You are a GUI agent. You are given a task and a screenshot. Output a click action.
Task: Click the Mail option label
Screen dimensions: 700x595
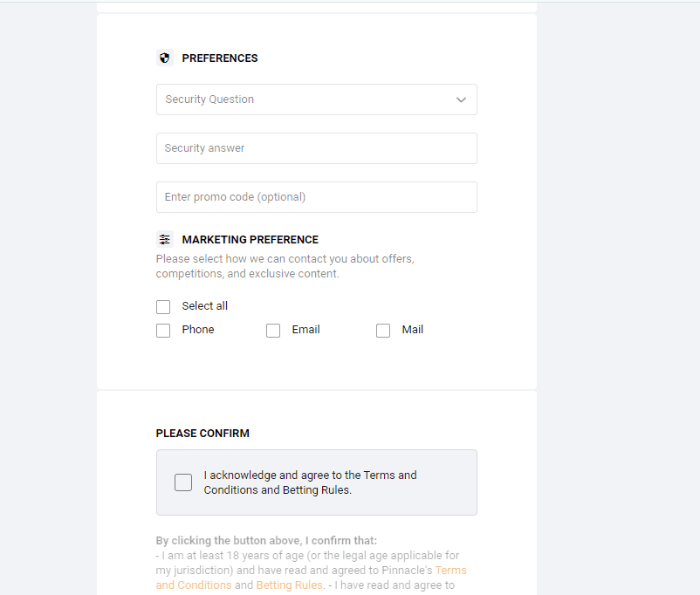point(413,330)
